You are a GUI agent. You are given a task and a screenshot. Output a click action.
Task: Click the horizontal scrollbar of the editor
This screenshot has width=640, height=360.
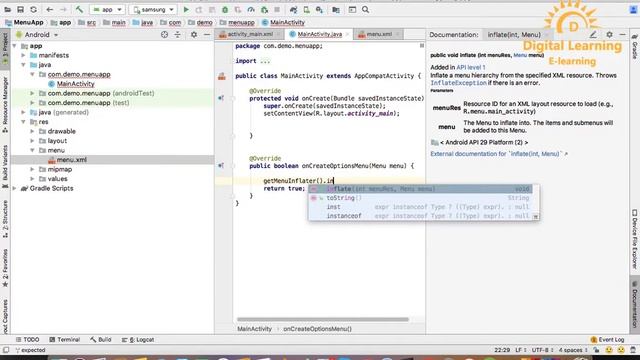[322, 319]
